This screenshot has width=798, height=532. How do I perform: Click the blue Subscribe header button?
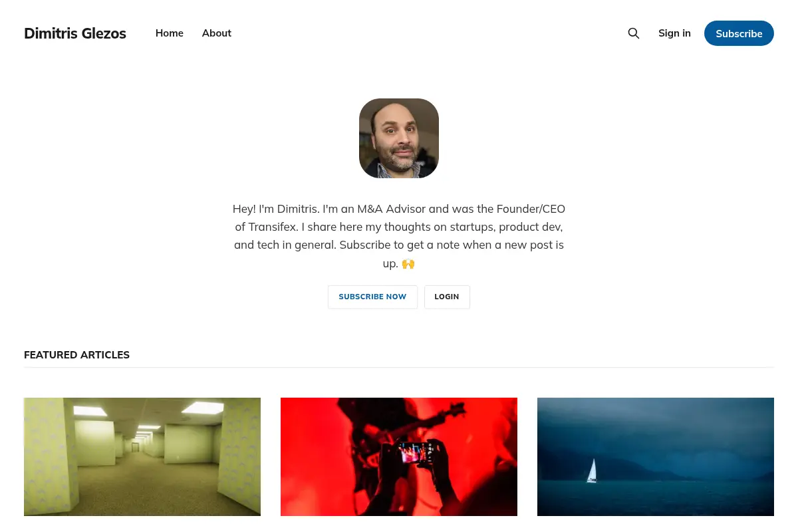coord(739,33)
